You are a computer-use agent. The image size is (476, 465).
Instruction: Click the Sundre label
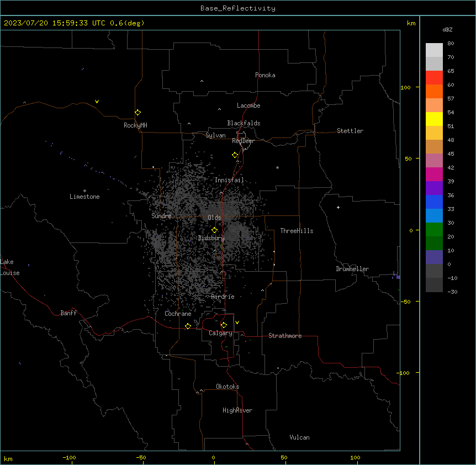pos(161,216)
